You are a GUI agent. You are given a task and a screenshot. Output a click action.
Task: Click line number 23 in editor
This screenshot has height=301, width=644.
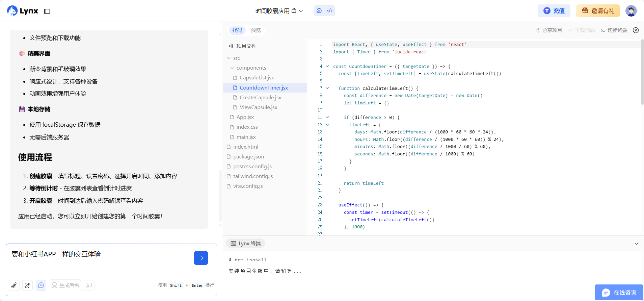point(320,205)
